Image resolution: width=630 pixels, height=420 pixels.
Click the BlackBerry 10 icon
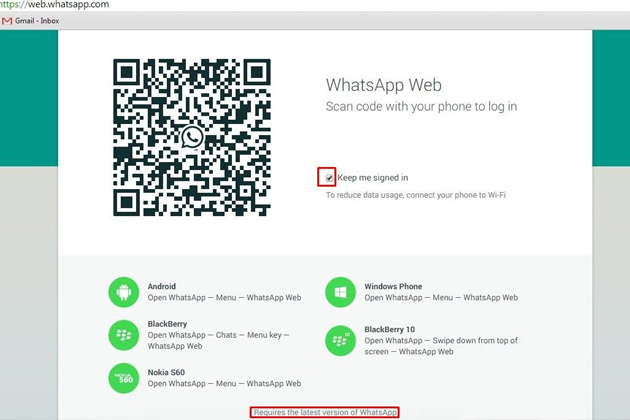(341, 340)
